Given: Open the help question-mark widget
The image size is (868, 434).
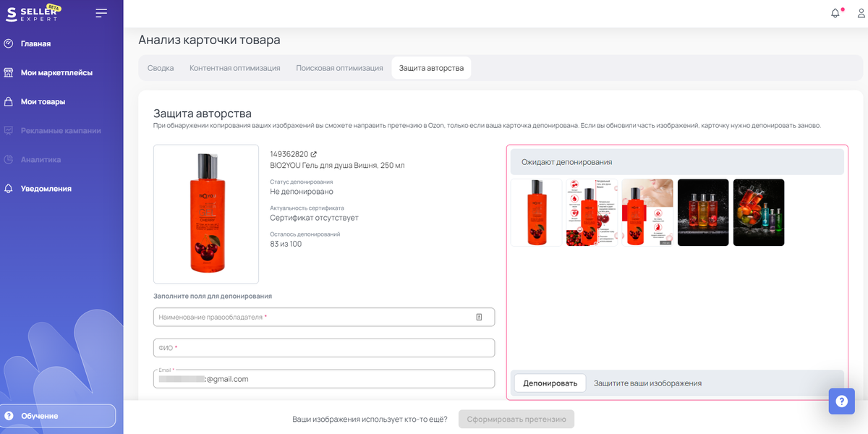Looking at the screenshot, I should tap(841, 401).
